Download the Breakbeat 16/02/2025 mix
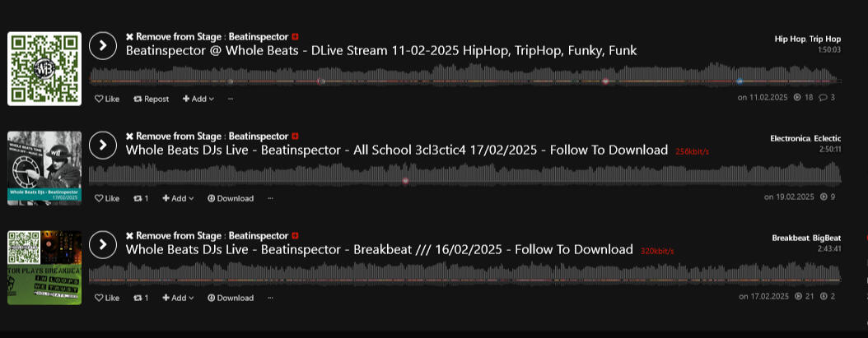Viewport: 868px width, 338px height. (230, 298)
